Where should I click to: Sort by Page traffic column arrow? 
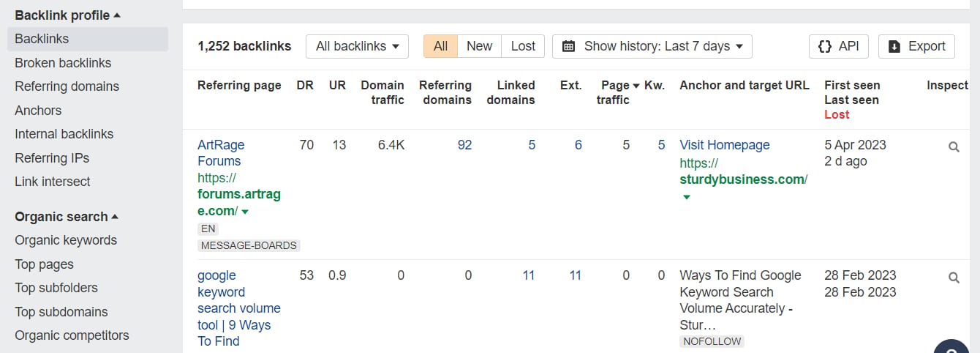(x=636, y=86)
